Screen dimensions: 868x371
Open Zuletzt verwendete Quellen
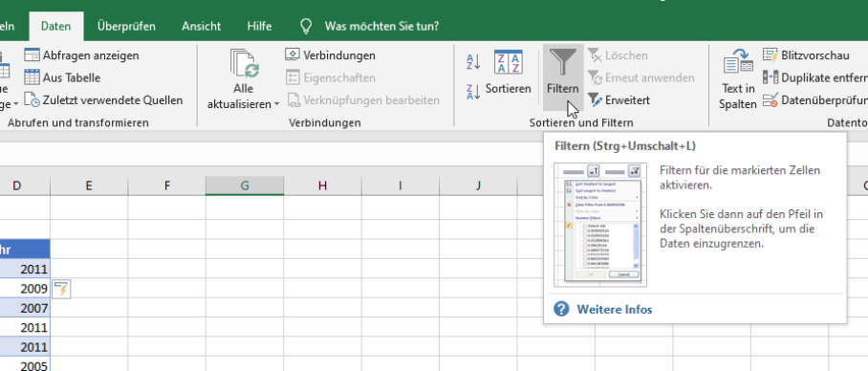pos(103,100)
